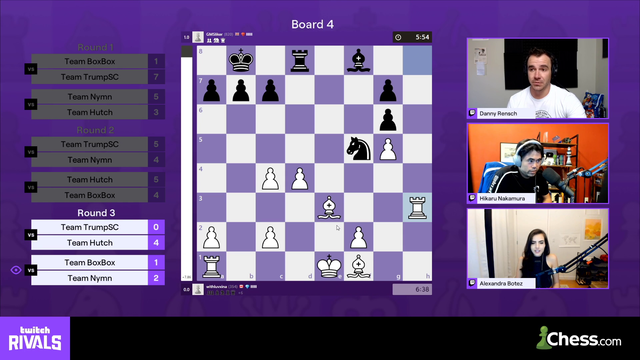Select the black pawn on a7
Image resolution: width=640 pixels, height=360 pixels.
tap(211, 89)
